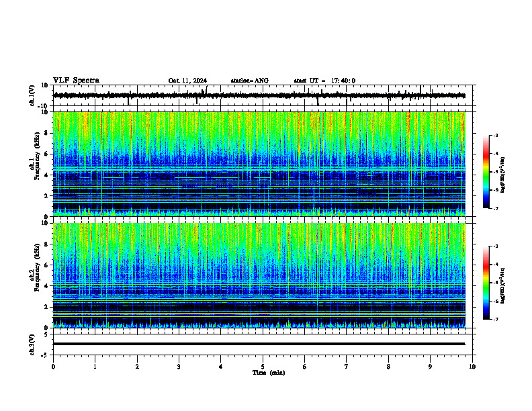Select the "start UT = 17:40:0" label
The width and height of the screenshot is (532, 411).
click(324, 81)
